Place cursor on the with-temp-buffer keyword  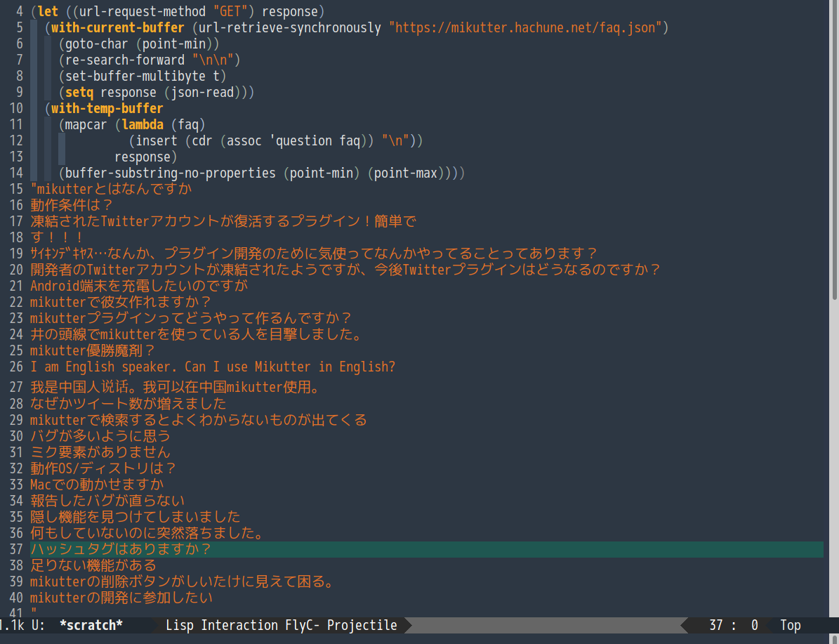[x=107, y=109]
